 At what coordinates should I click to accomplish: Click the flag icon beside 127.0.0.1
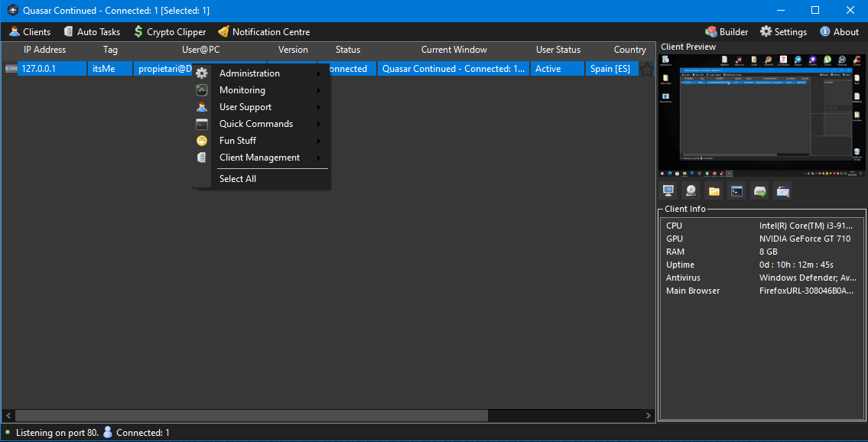click(11, 69)
